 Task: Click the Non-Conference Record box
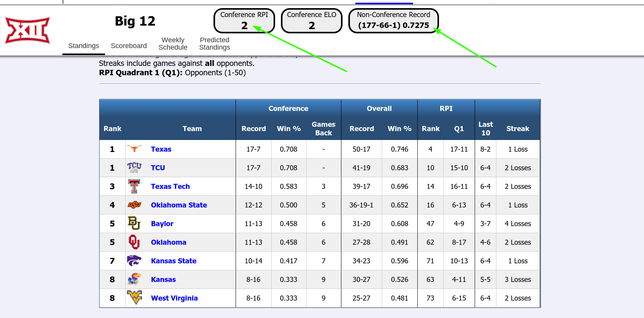pyautogui.click(x=394, y=21)
